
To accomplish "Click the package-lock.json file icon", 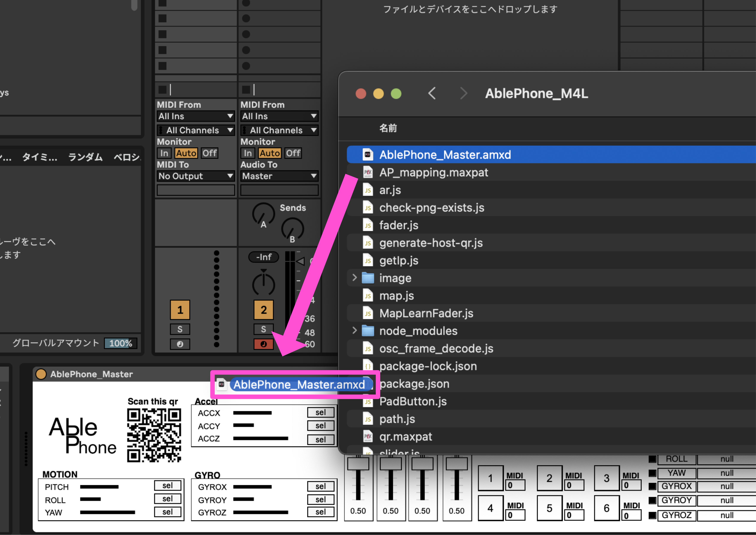I will [x=368, y=366].
